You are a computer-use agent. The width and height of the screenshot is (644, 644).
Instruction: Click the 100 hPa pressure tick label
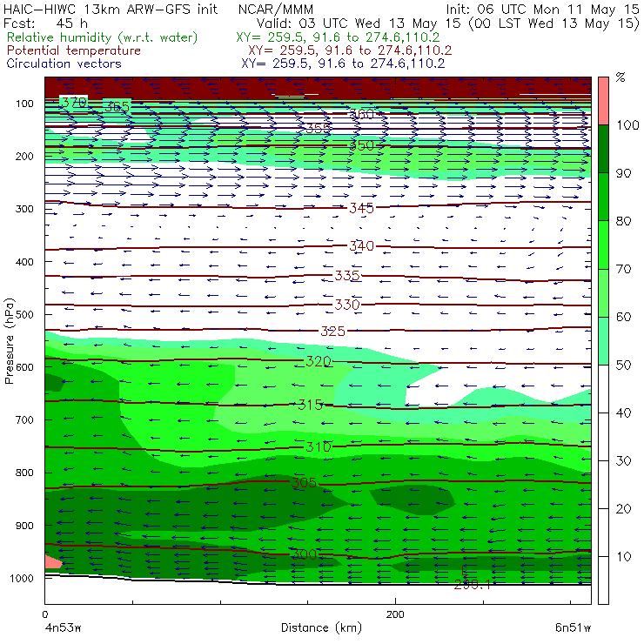24,104
